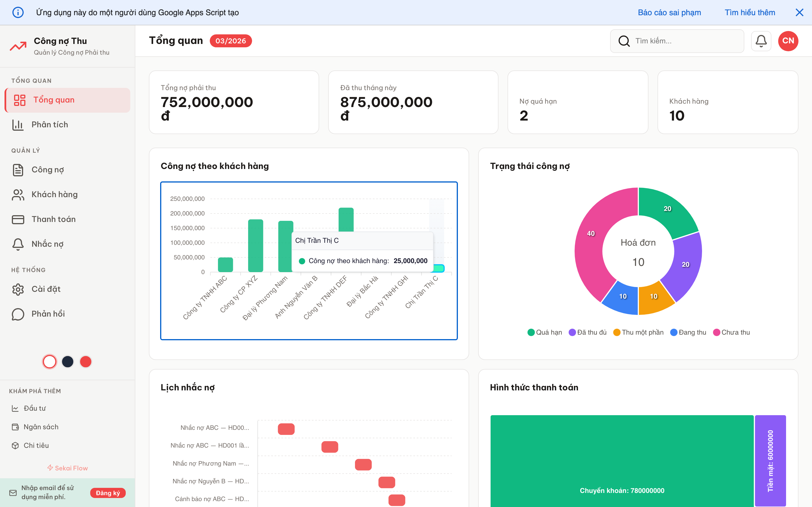Click the Thanh toán card icon

pos(18,219)
